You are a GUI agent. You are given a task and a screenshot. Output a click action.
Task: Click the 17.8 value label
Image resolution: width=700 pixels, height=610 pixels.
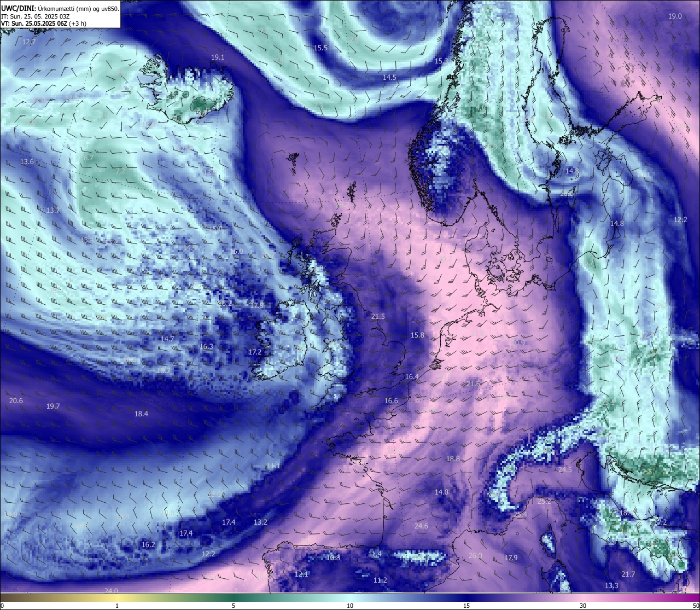point(256,305)
